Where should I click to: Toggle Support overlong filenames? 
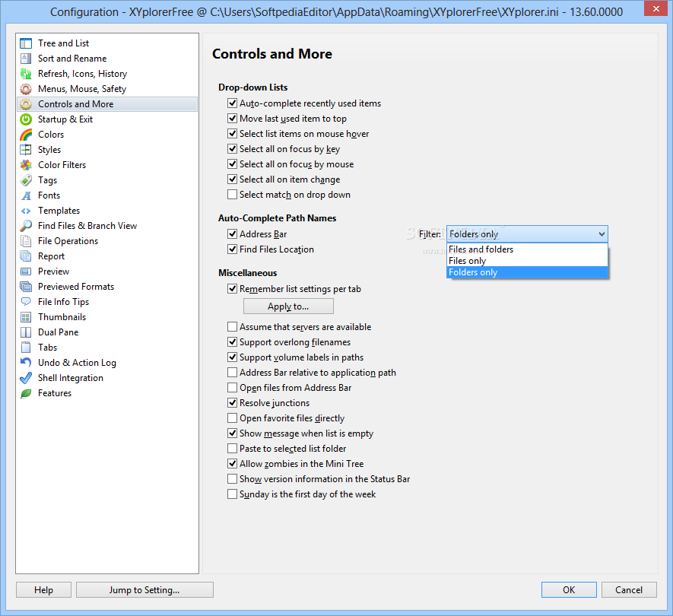232,342
